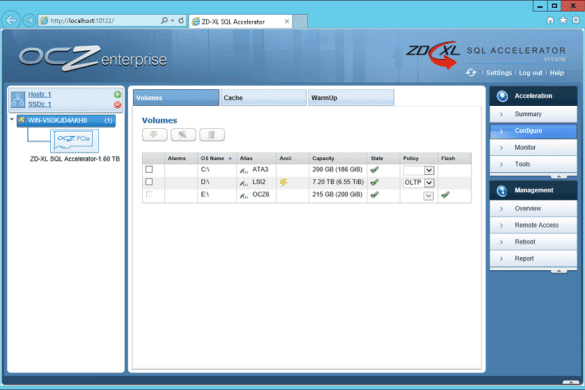Image resolution: width=585 pixels, height=390 pixels.
Task: Click the accelerate volume lightning button
Action: [x=154, y=135]
